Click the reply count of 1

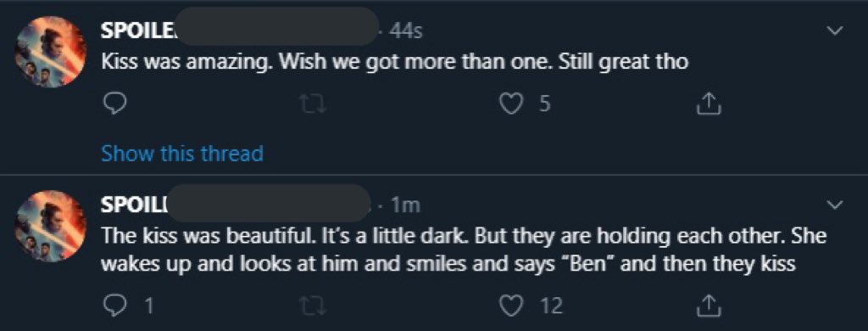(x=149, y=305)
